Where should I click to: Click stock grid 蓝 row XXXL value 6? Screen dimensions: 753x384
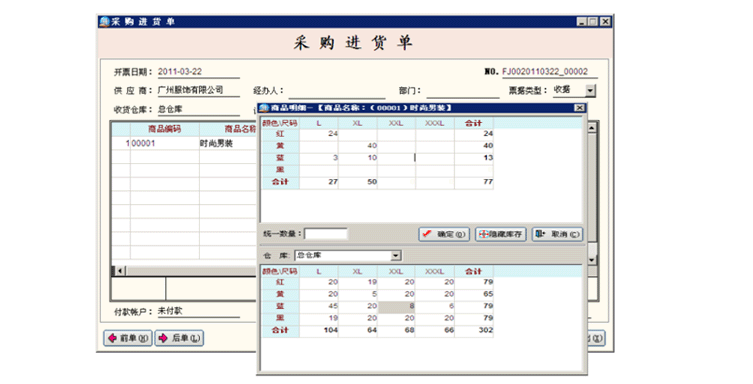coord(435,306)
